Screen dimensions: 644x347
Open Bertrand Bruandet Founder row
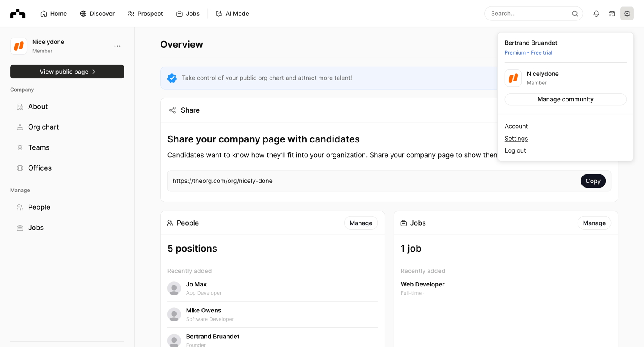tap(273, 340)
